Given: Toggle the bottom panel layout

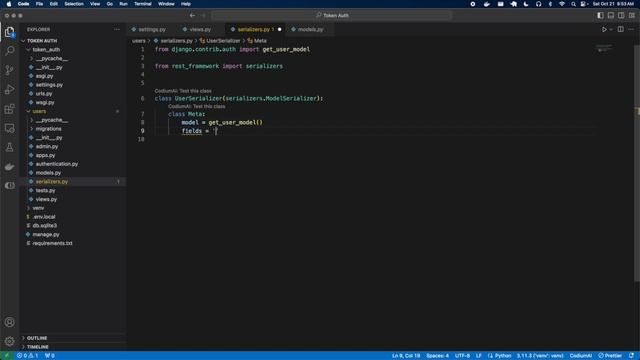Looking at the screenshot, I should coord(611,16).
